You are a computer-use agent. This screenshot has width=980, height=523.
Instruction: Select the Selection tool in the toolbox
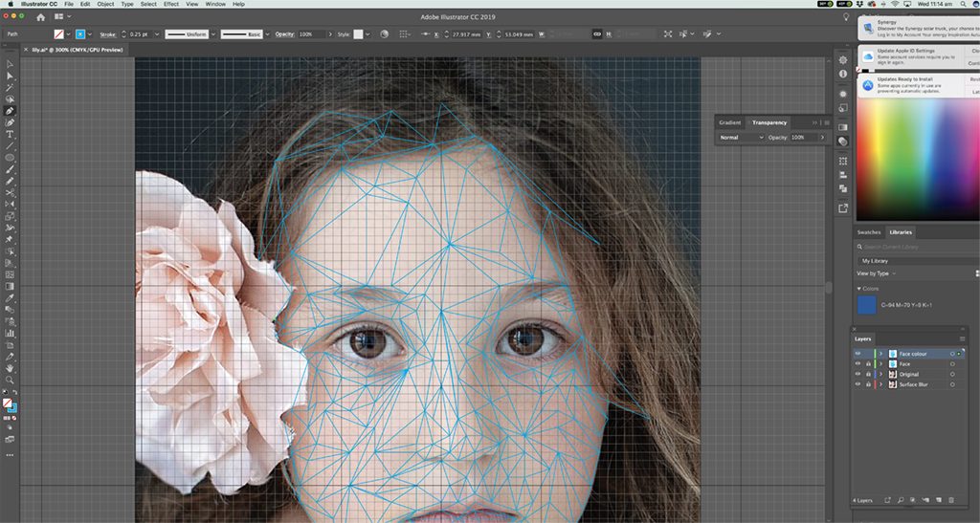click(x=10, y=64)
